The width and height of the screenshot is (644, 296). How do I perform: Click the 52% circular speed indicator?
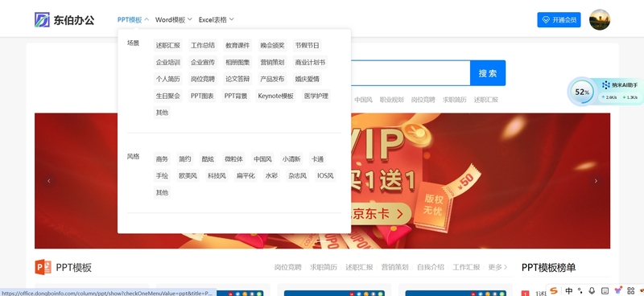pos(582,92)
